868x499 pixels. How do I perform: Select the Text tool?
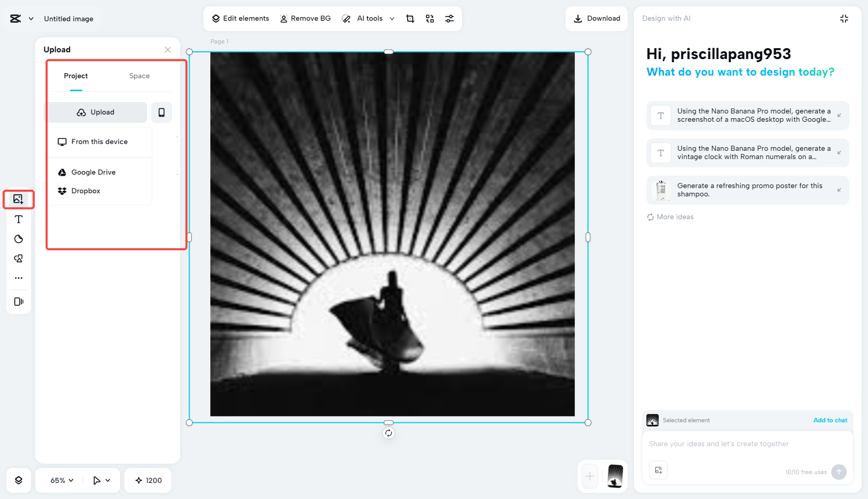(x=18, y=219)
